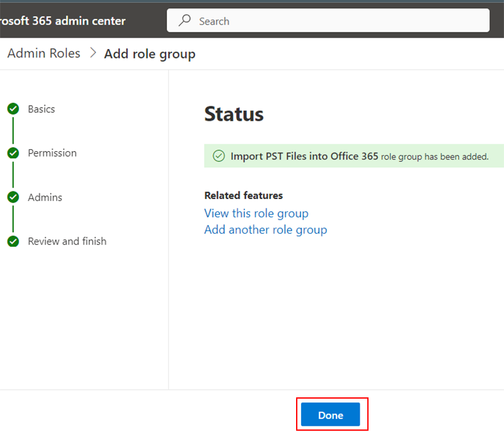Screen dimensions: 504x432
Task: Select Add role group breadcrumb text
Action: [x=150, y=54]
